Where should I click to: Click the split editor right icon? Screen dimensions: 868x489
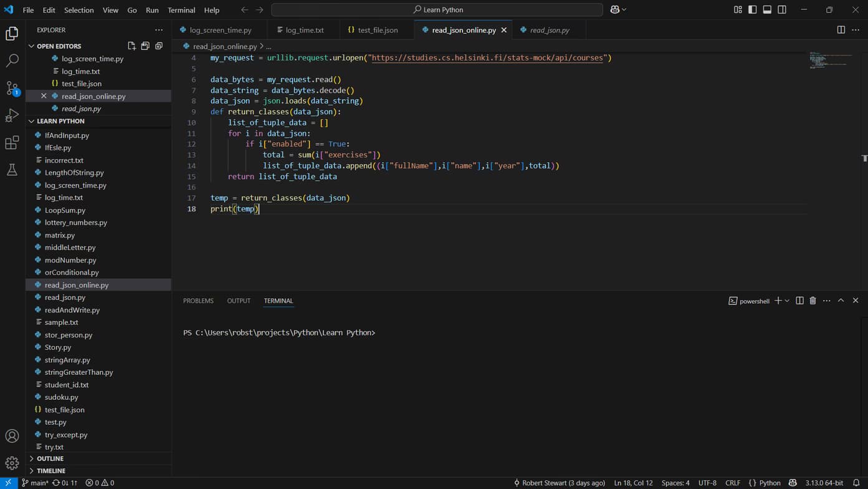coord(841,30)
